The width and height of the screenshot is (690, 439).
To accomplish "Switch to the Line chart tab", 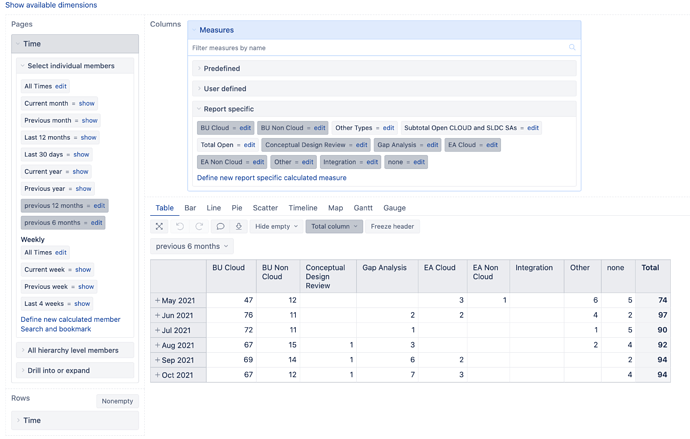I will [x=214, y=208].
